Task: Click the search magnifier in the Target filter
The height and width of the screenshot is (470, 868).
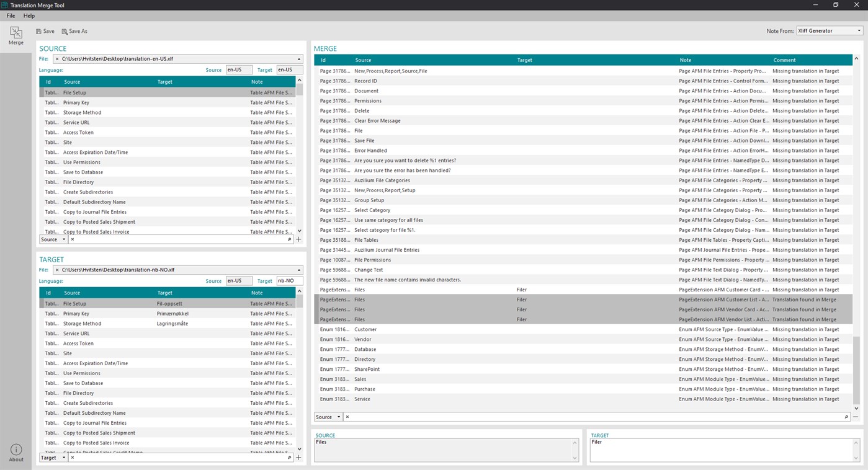Action: 289,458
